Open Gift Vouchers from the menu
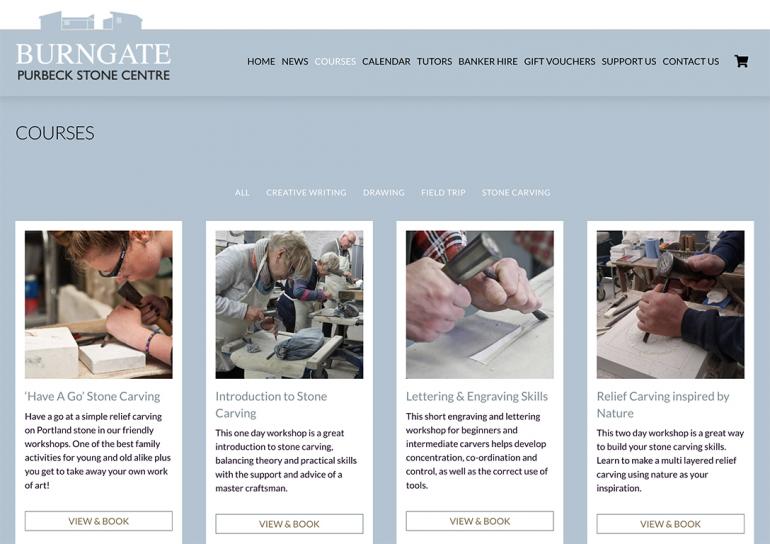The image size is (770, 544). [559, 61]
